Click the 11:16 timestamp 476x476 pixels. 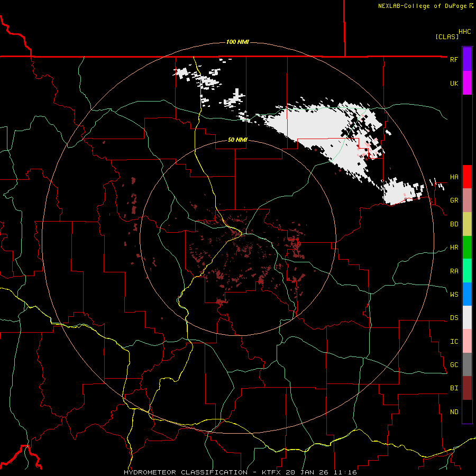point(344,472)
